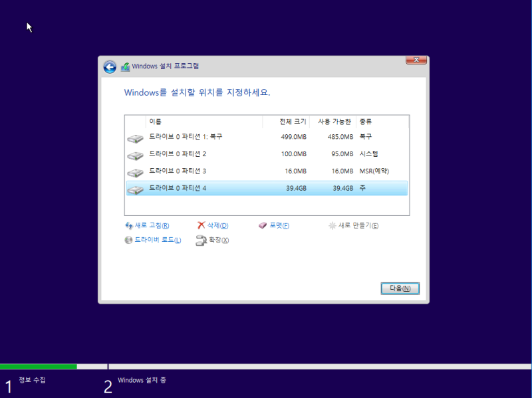This screenshot has height=398, width=532.
Task: Select row 드라이브 0 파티션 3
Action: click(267, 171)
